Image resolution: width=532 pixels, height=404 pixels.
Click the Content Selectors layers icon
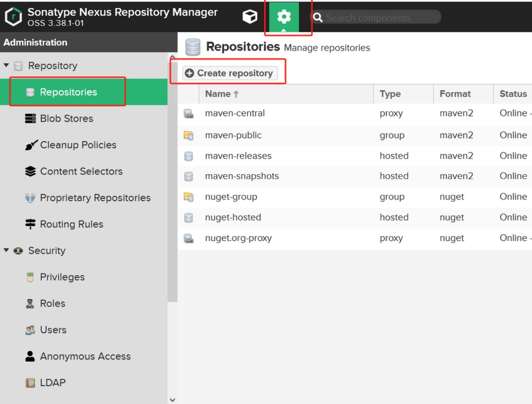[30, 171]
